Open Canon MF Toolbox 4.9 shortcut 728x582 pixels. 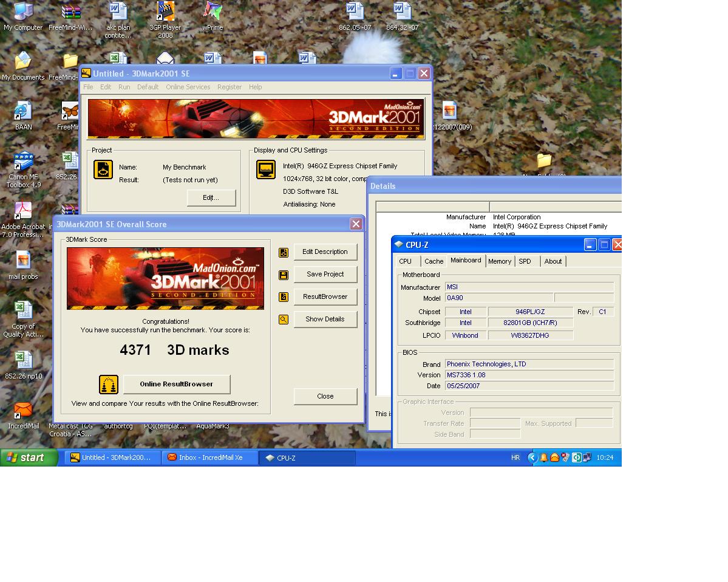[23, 169]
